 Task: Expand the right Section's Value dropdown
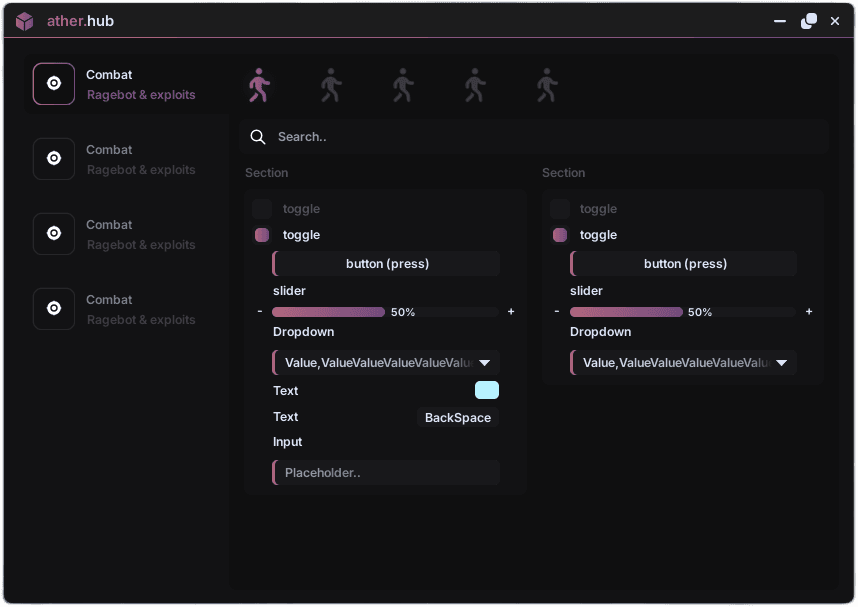[x=683, y=362]
